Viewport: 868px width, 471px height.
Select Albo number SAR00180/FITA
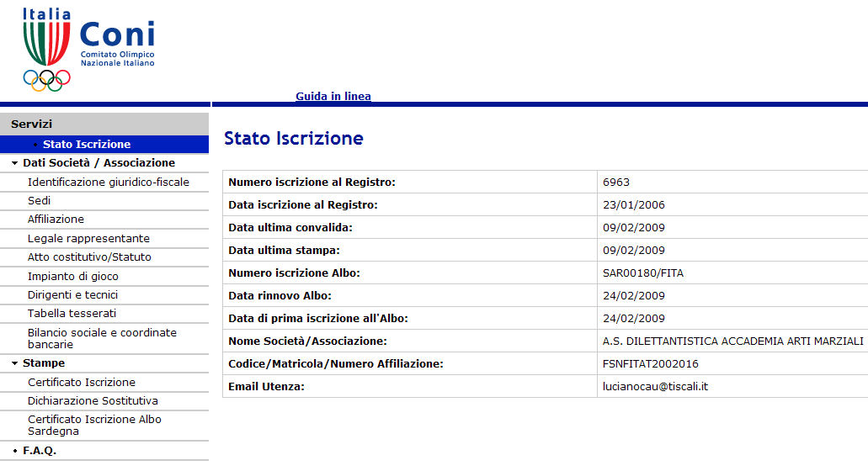(x=643, y=273)
